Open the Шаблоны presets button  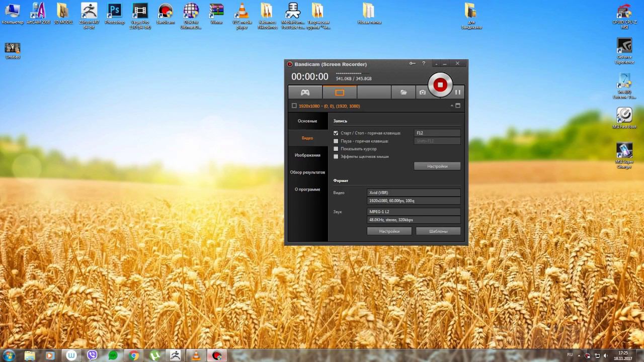438,231
